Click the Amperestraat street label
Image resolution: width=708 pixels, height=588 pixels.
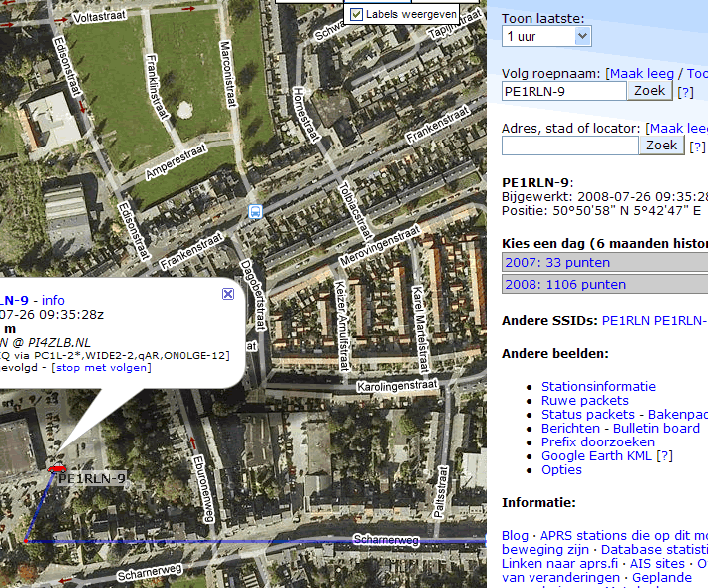click(x=177, y=162)
